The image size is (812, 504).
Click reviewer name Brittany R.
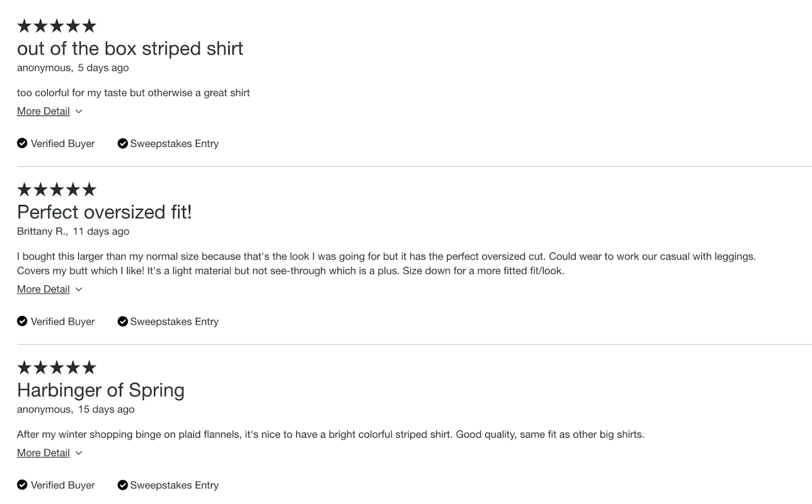click(42, 232)
